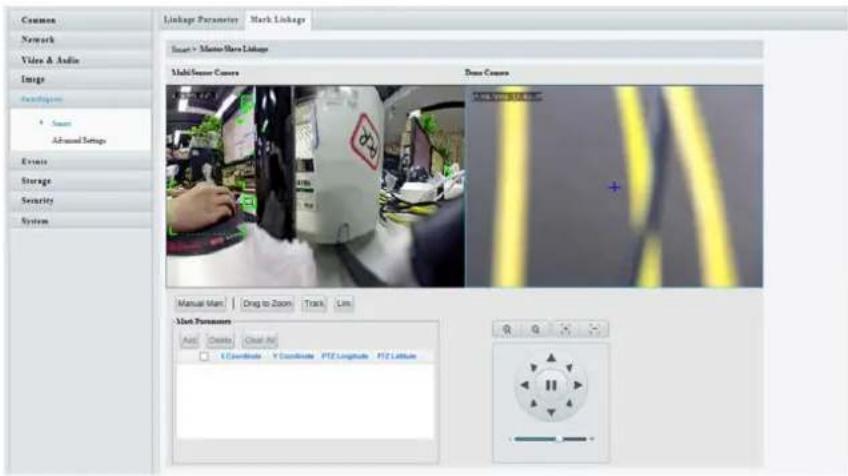Expand the System menu section
Viewport: 848px width, 476px height.
[80, 221]
